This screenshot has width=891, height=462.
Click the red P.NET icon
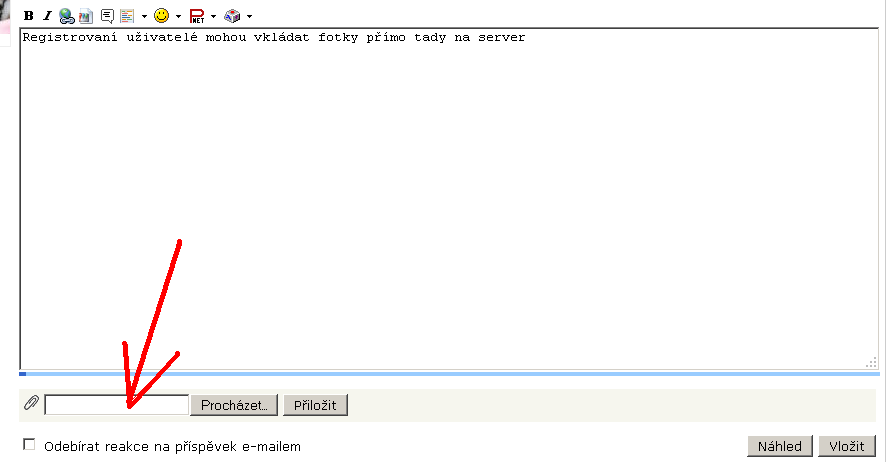pos(197,16)
